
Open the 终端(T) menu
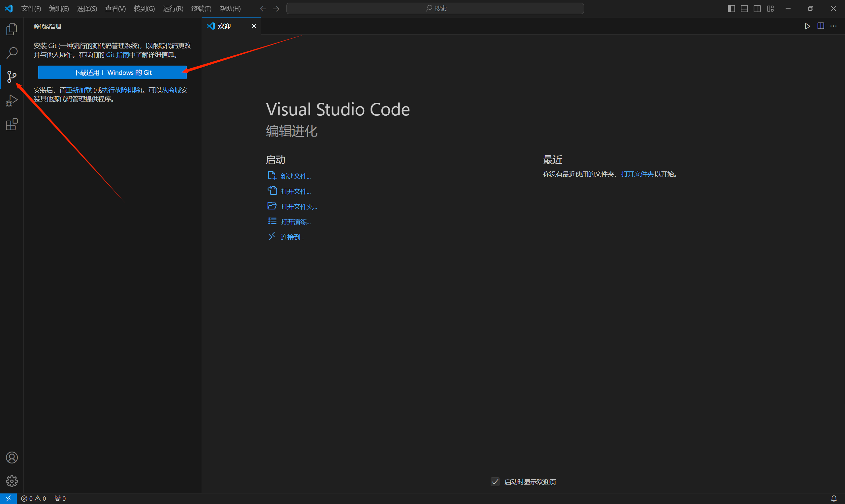201,9
